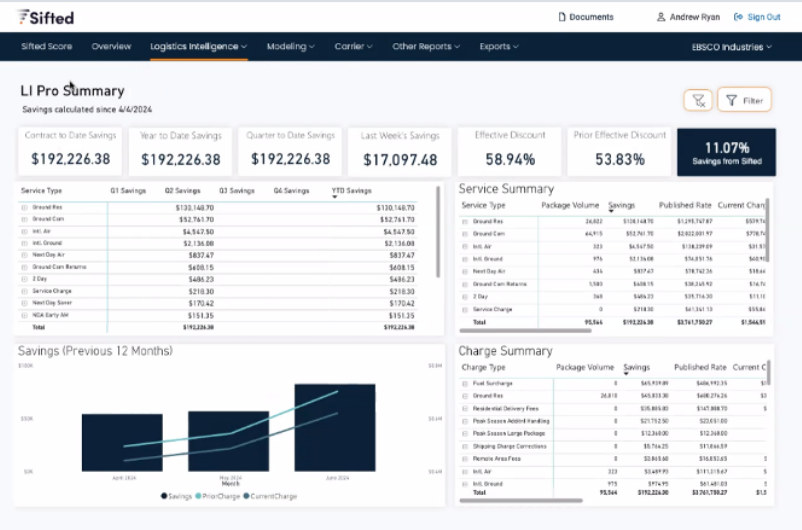Click the Andrew Ryan user profile icon
This screenshot has width=802, height=530.
click(661, 17)
